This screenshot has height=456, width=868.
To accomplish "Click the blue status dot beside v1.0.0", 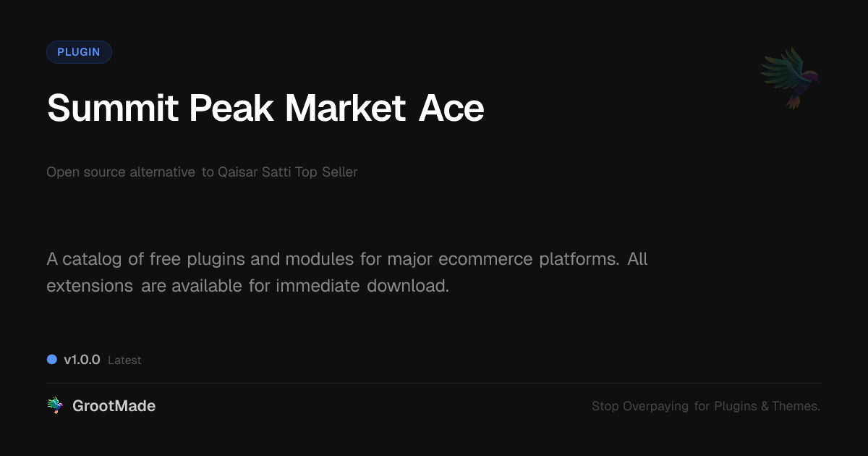I will [x=52, y=359].
